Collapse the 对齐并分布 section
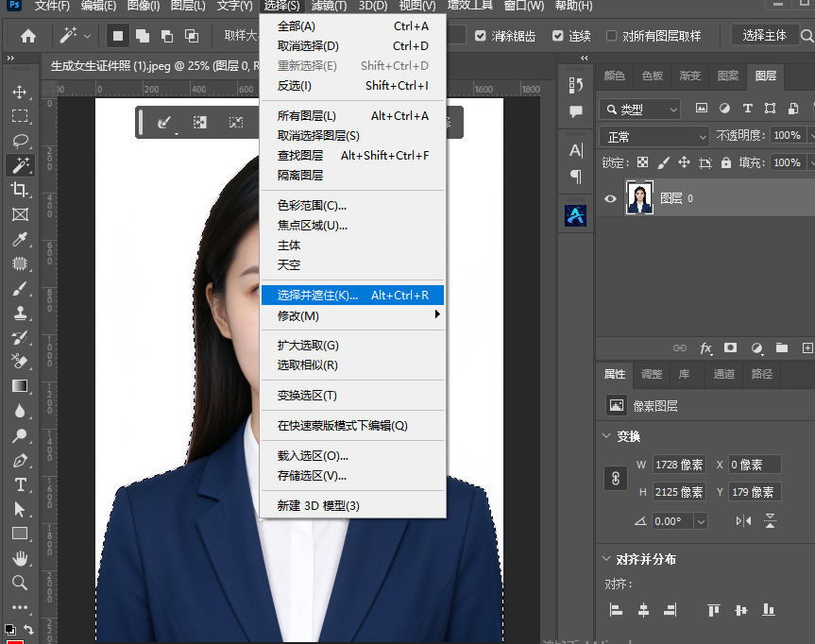Viewport: 815px width, 644px height. coord(606,559)
